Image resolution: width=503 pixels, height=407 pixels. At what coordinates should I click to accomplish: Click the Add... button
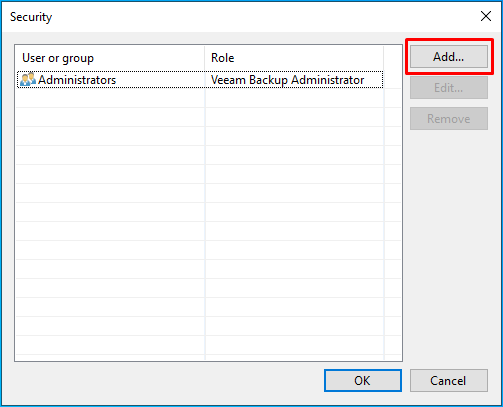(x=449, y=57)
